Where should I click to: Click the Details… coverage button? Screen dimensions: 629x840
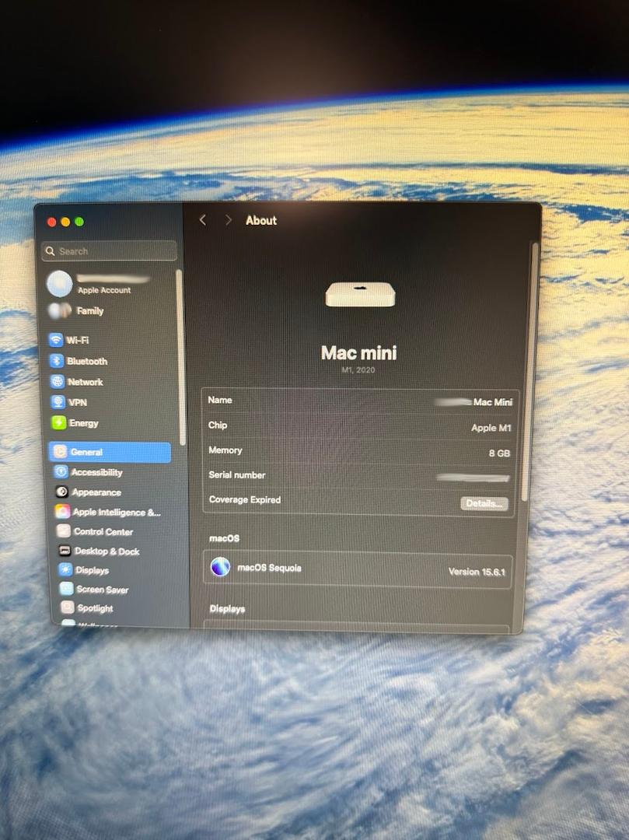coord(484,503)
